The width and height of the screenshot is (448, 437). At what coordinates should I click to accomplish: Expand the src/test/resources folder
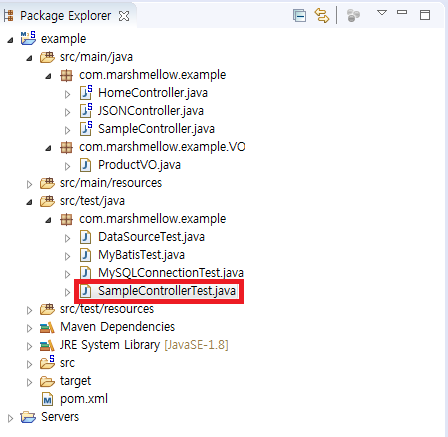29,310
